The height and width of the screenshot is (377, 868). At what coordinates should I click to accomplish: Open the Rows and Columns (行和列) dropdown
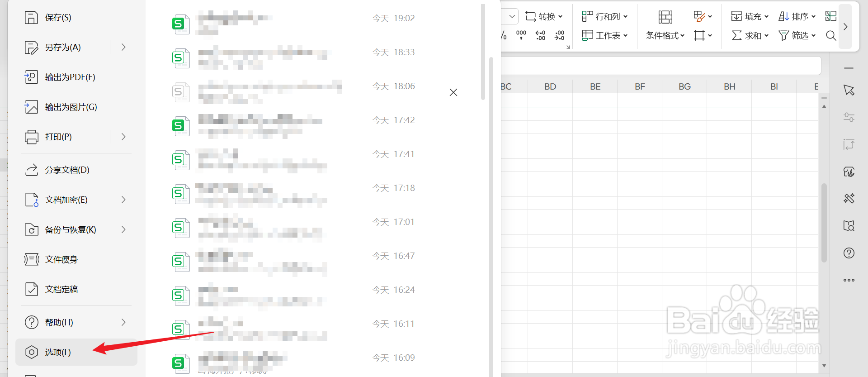point(605,17)
